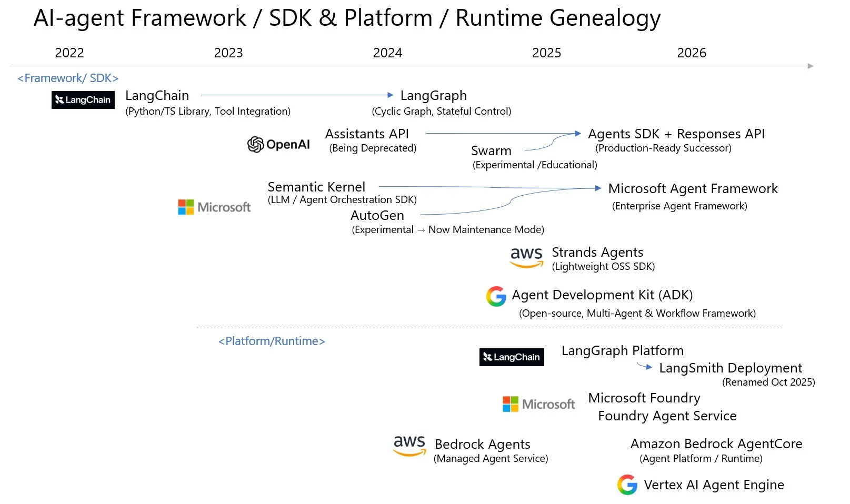The image size is (850, 504).
Task: Click the '(Being Deprecated)' caption
Action: click(x=373, y=148)
